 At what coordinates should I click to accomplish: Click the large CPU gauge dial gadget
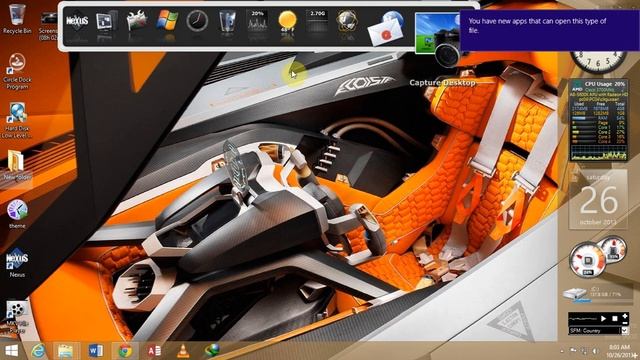click(588, 259)
